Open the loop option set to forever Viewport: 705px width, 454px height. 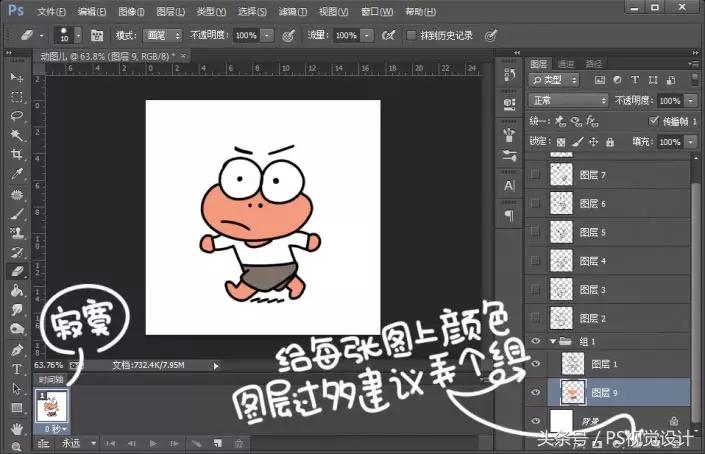coord(79,444)
